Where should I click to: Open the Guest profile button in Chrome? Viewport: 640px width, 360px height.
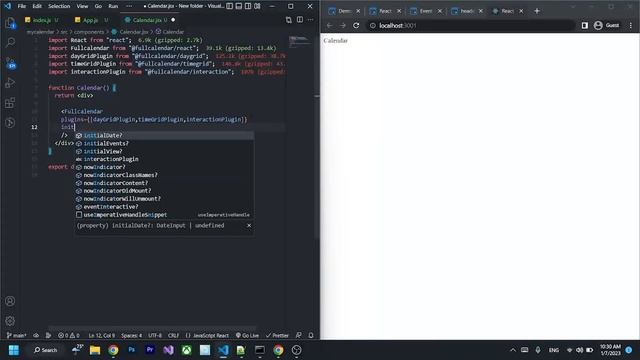click(607, 25)
